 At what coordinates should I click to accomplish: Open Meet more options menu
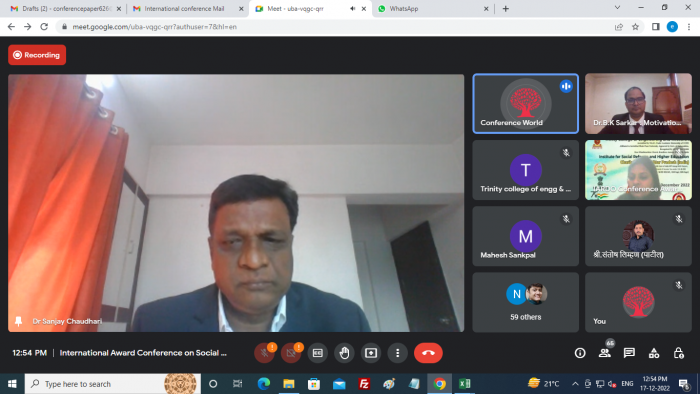pos(397,353)
